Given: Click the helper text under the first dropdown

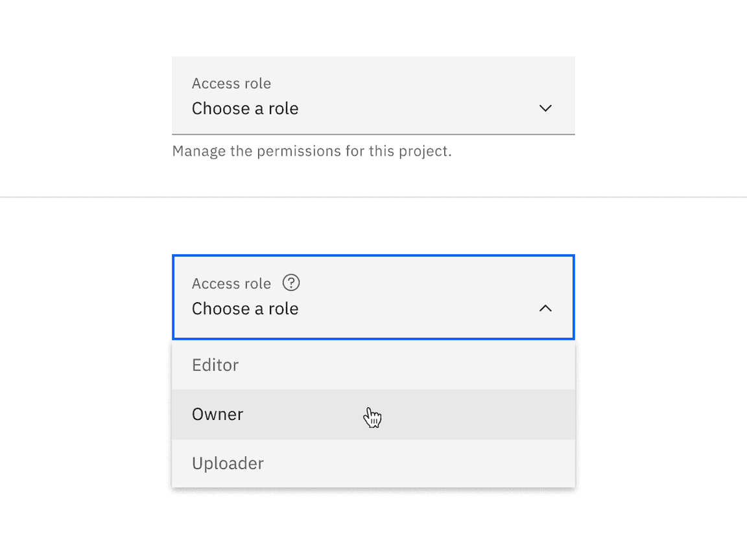Looking at the screenshot, I should tap(313, 150).
